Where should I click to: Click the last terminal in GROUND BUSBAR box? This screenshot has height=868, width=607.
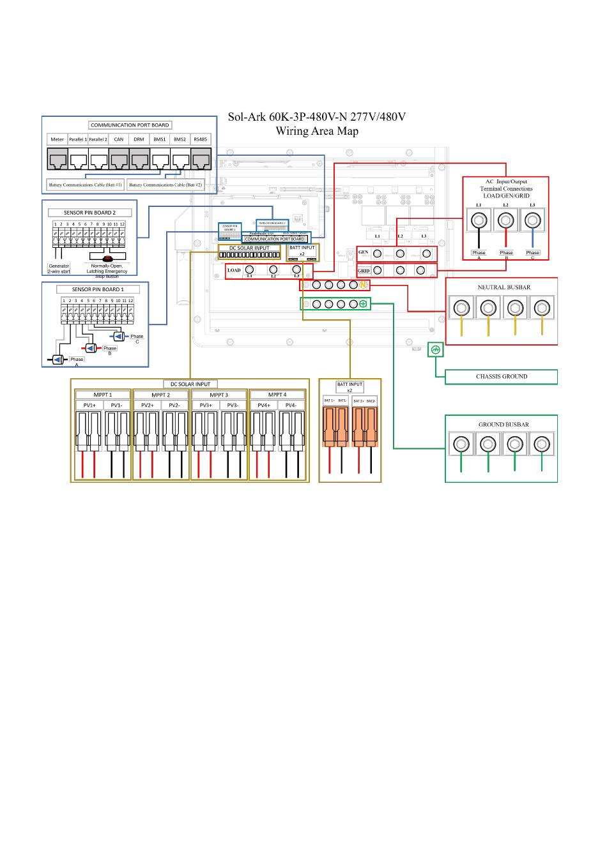[542, 444]
